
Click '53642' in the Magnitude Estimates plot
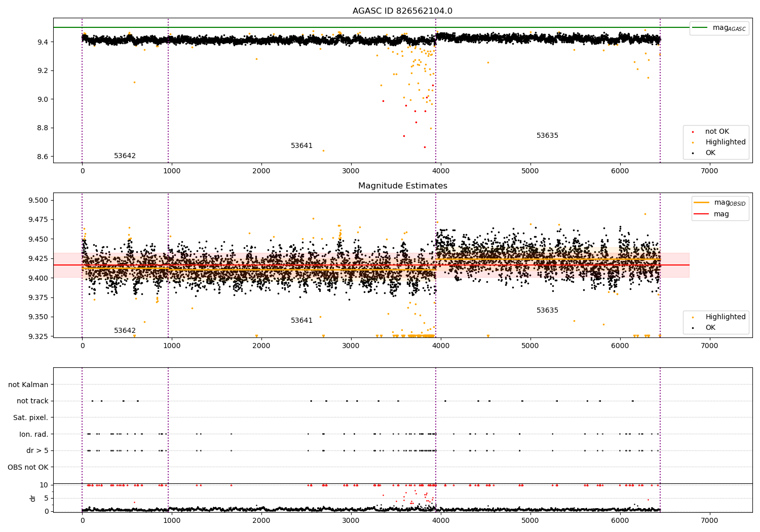coord(125,330)
